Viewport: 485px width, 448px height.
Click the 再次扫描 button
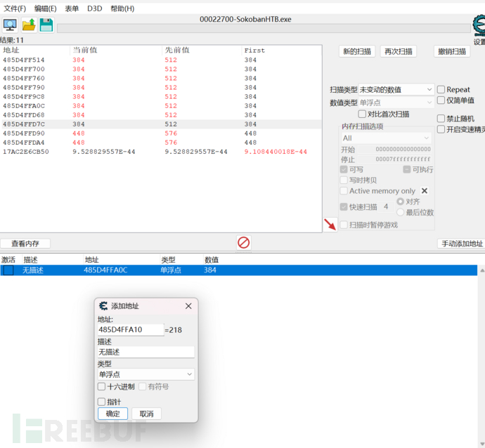click(398, 51)
